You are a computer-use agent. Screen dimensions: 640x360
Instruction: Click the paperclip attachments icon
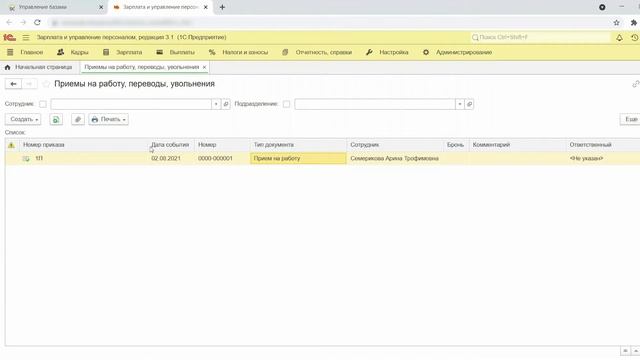point(78,120)
